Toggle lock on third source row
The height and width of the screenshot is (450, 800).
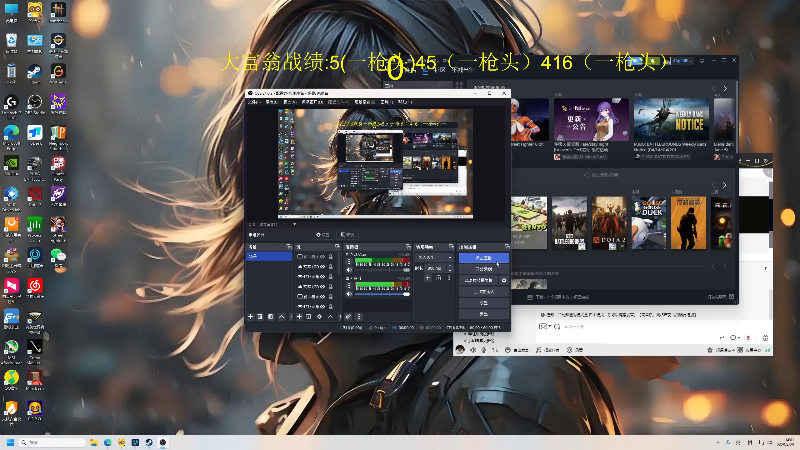point(331,277)
